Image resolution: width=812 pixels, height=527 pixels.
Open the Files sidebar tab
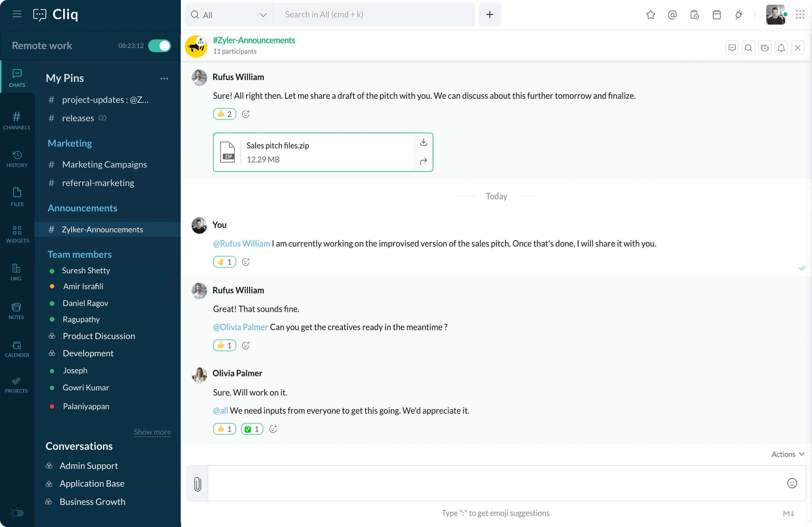[17, 197]
